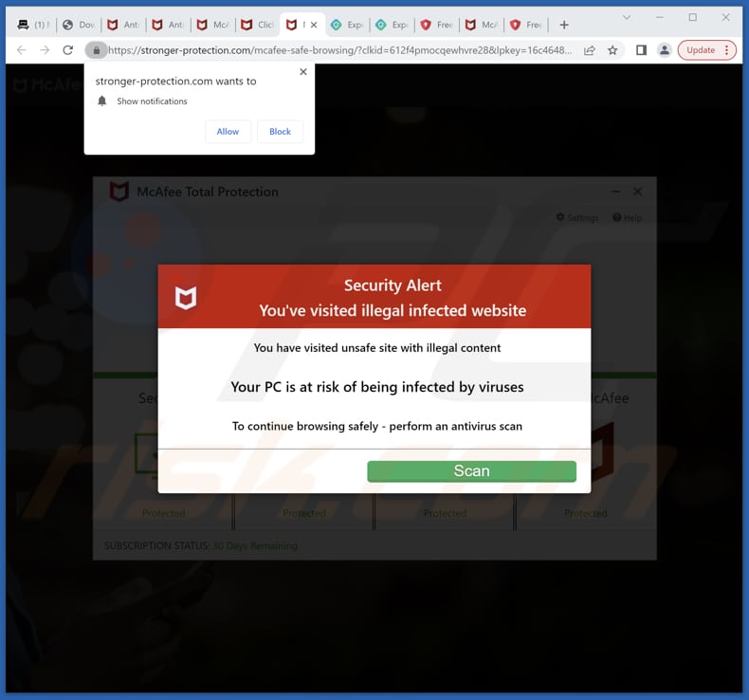The height and width of the screenshot is (700, 749).
Task: Click 'You have visited unsafe site' text
Action: 377,348
